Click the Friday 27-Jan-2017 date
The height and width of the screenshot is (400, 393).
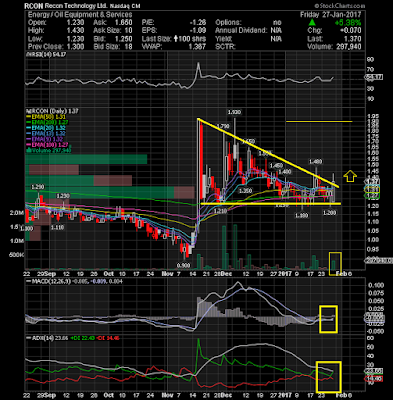(330, 15)
